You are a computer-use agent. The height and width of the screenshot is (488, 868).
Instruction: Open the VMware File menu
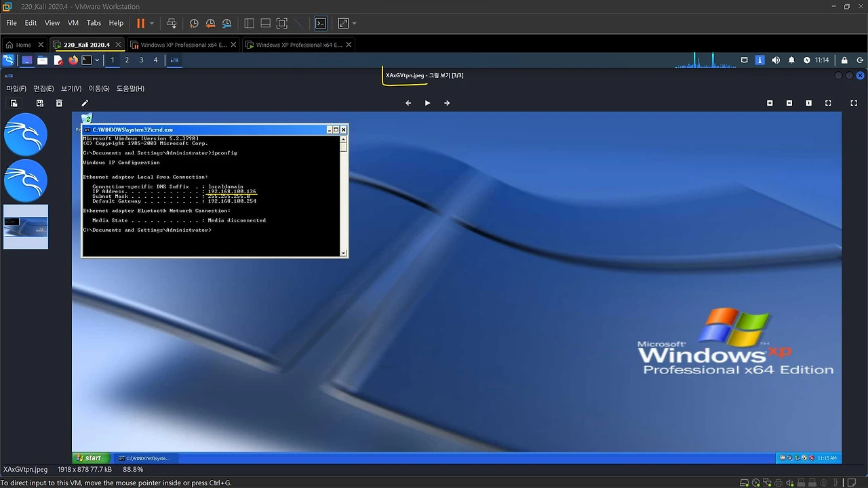pos(12,23)
